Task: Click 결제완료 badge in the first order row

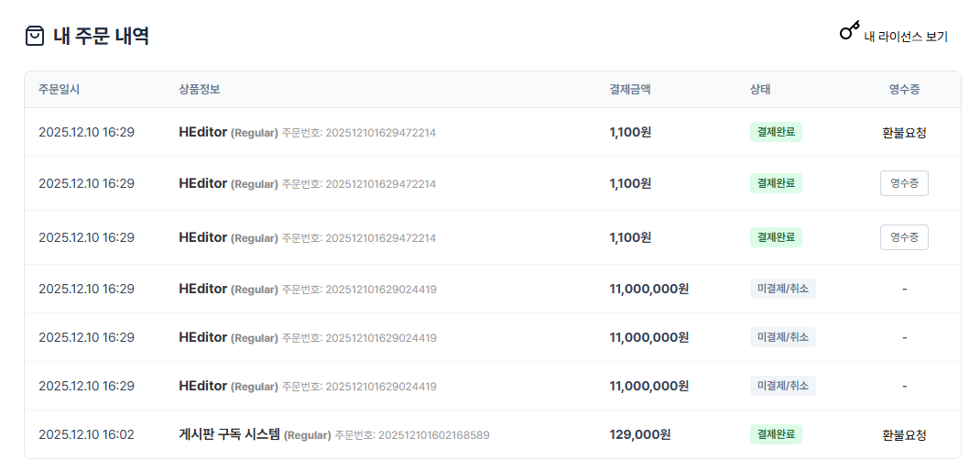Action: (776, 132)
